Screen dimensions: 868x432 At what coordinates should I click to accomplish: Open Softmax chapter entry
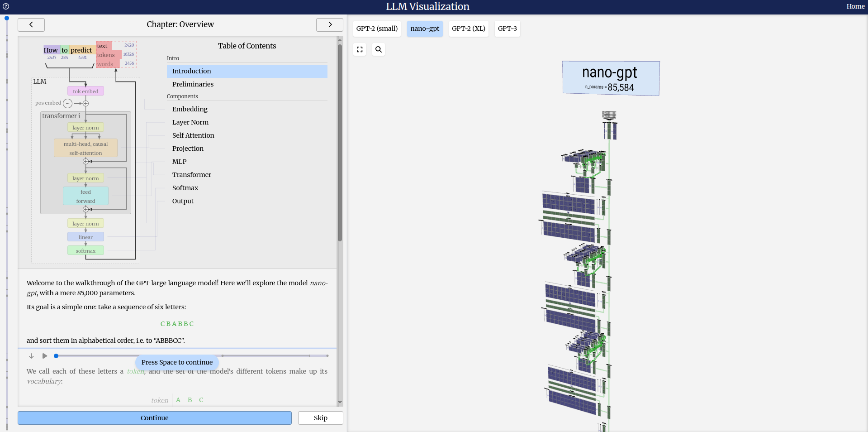tap(247, 188)
